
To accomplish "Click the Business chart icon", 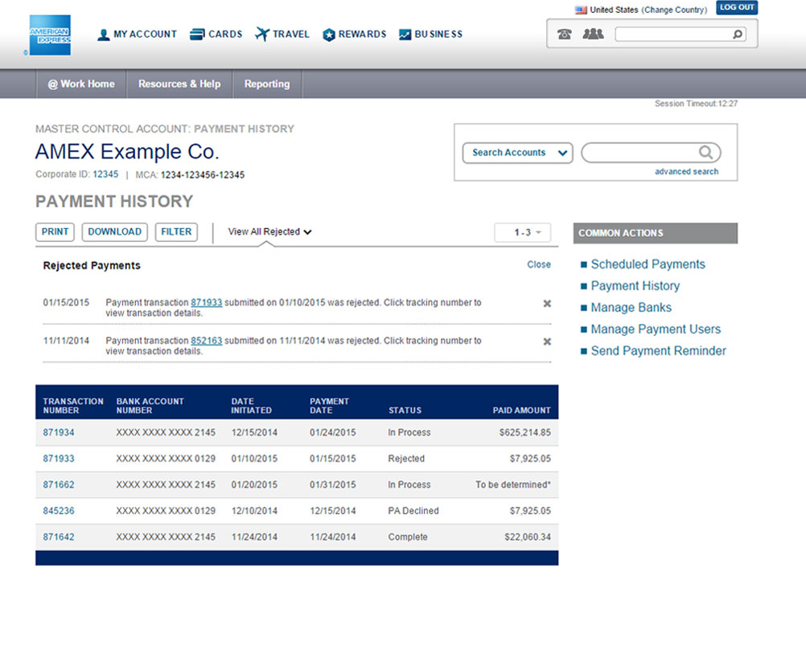I will 405,35.
